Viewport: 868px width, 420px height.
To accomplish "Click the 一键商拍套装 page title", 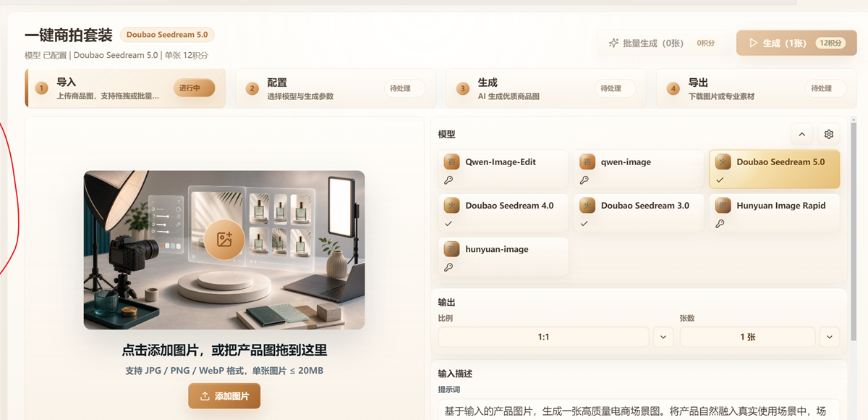I will pyautogui.click(x=68, y=35).
